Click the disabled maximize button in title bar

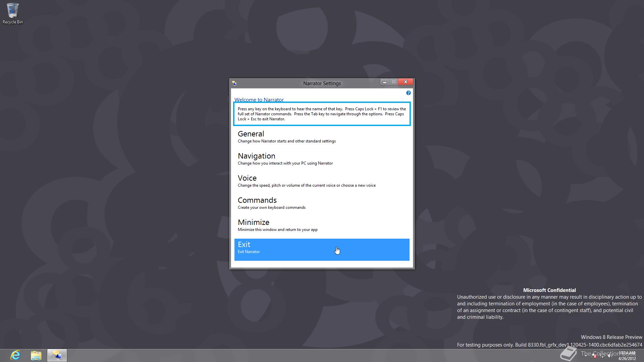coord(394,82)
